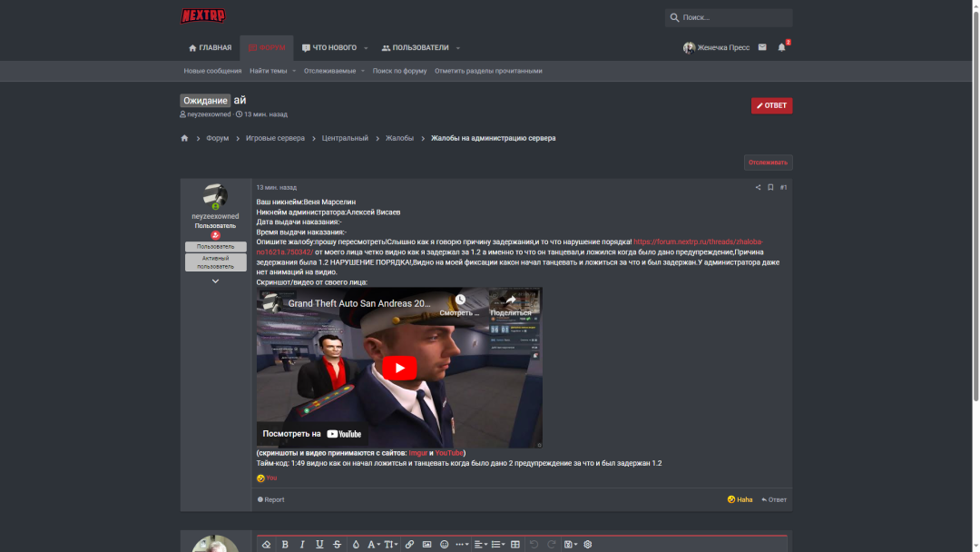Open the font family dropdown

coord(374,545)
